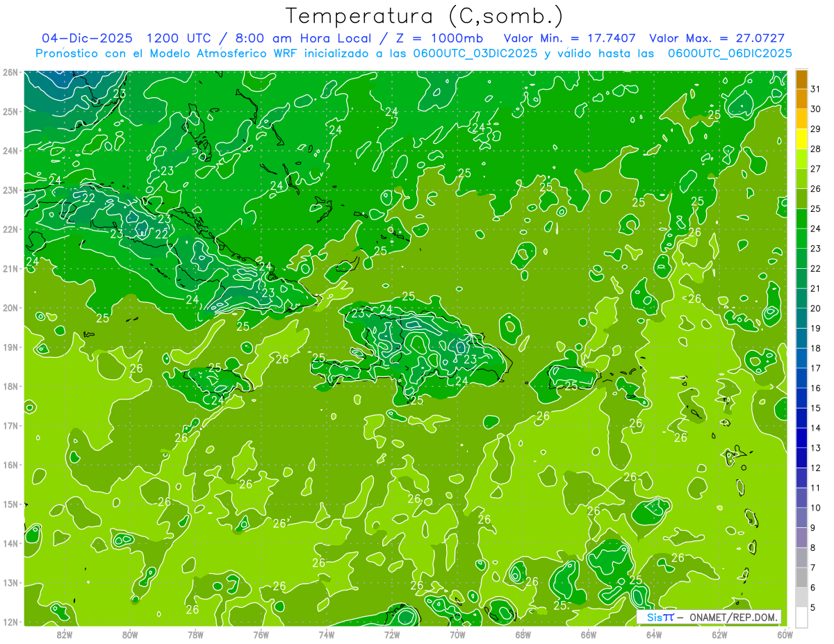
Task: Click the "18" value on the color scale
Action: pyautogui.click(x=815, y=348)
